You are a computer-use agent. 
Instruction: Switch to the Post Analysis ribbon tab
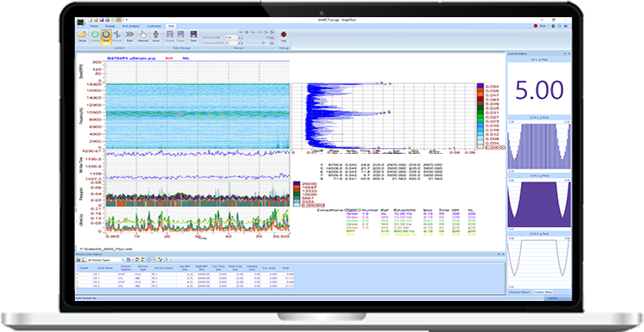pos(131,26)
